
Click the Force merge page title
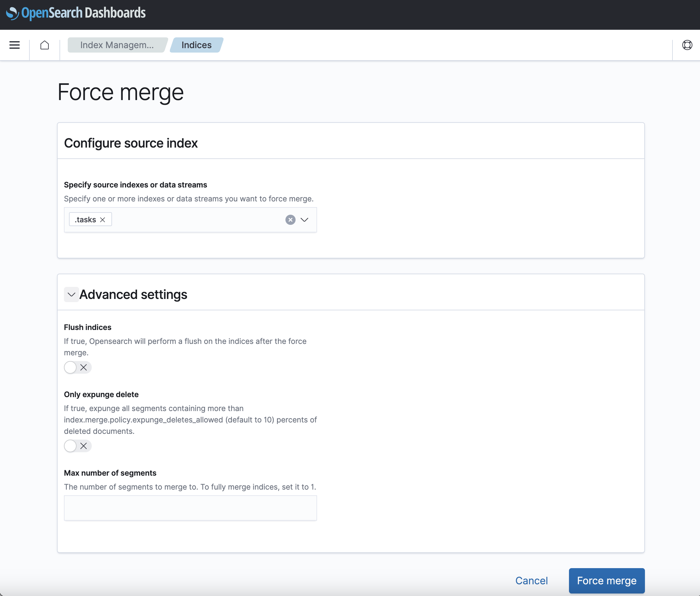click(120, 92)
